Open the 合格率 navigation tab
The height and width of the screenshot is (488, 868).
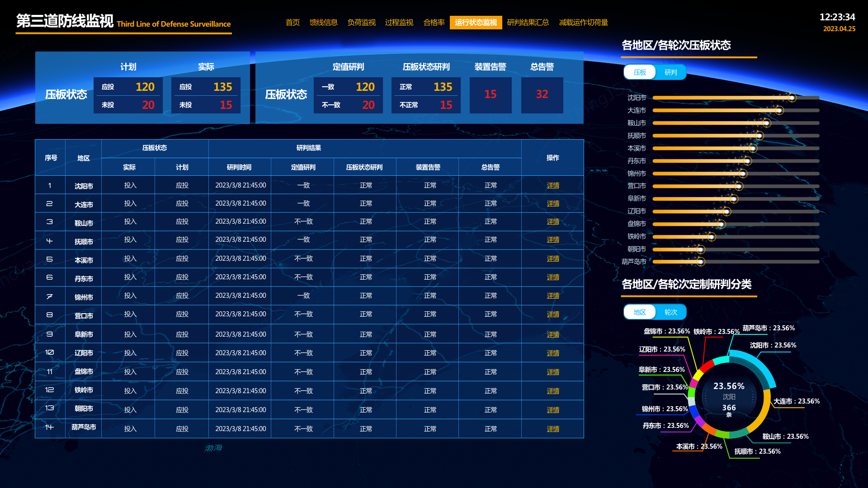tap(434, 23)
